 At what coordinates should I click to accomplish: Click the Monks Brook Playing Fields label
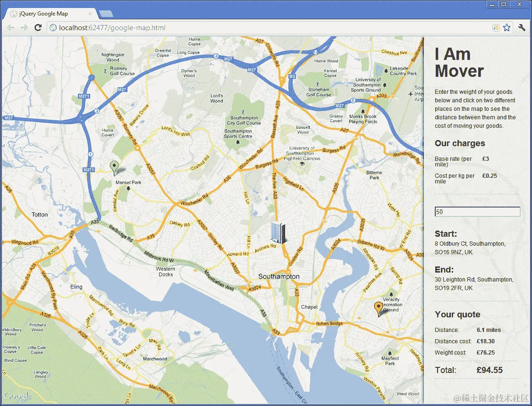(363, 119)
